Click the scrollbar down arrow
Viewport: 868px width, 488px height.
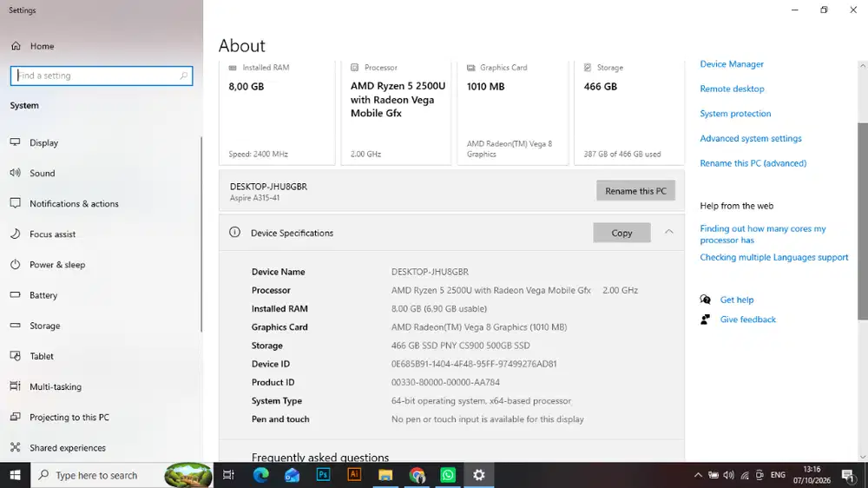[x=863, y=457]
